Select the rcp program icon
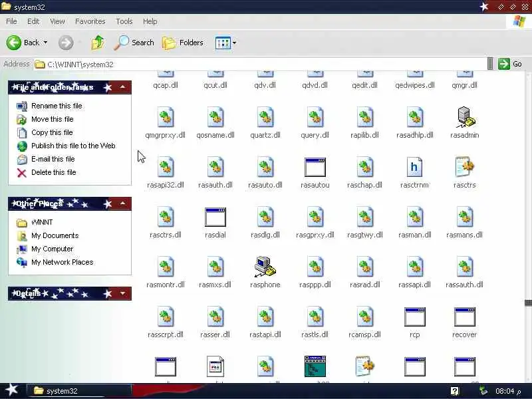The height and width of the screenshot is (399, 532). click(414, 317)
